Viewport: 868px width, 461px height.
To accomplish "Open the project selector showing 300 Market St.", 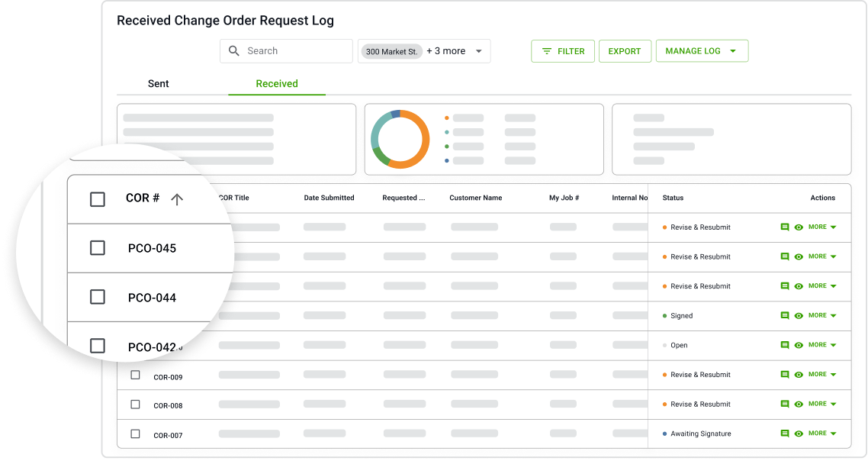I will click(424, 51).
